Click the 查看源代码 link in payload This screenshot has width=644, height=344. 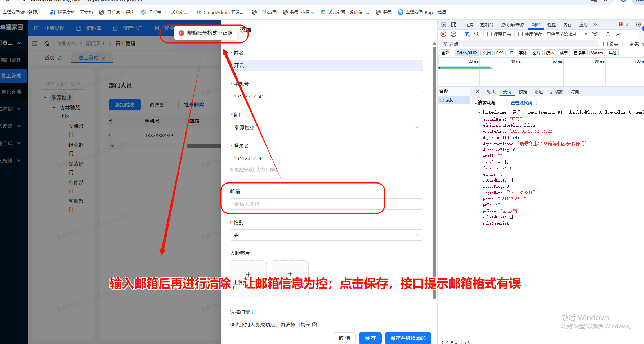[x=521, y=103]
